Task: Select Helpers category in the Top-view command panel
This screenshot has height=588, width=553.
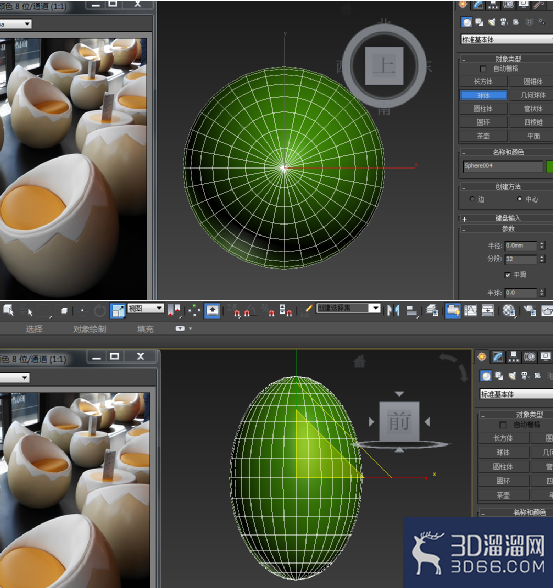Action: click(x=516, y=22)
